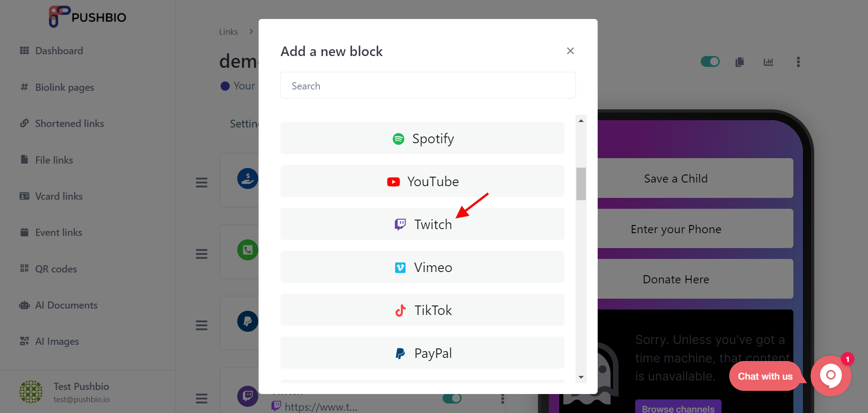Image resolution: width=868 pixels, height=413 pixels.
Task: Go to Shortened links
Action: point(70,123)
